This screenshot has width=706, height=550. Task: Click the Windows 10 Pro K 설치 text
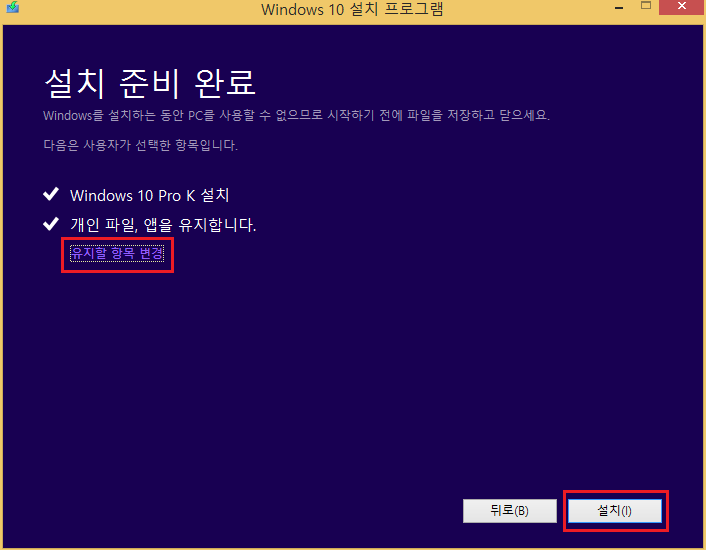point(149,195)
